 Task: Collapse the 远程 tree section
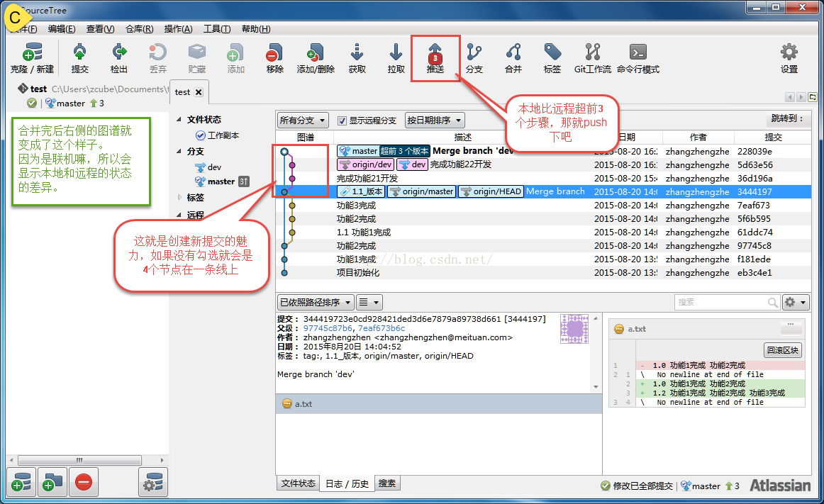tap(179, 214)
